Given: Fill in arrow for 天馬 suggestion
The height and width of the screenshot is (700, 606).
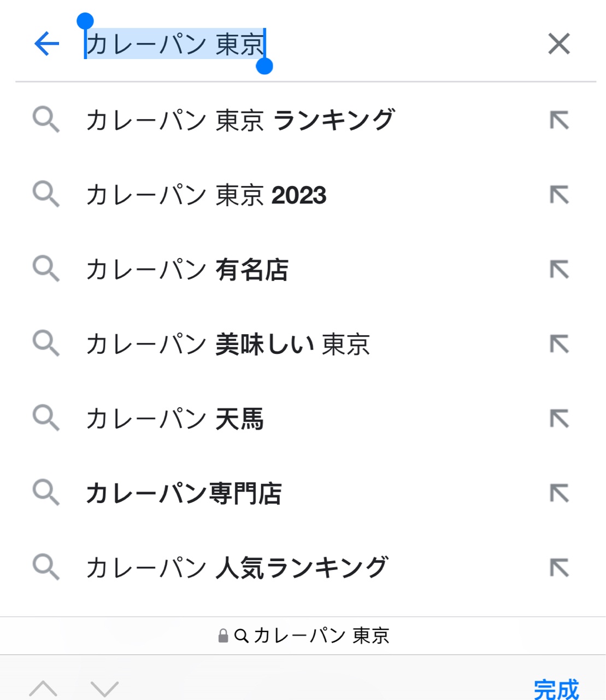Looking at the screenshot, I should coord(559,419).
